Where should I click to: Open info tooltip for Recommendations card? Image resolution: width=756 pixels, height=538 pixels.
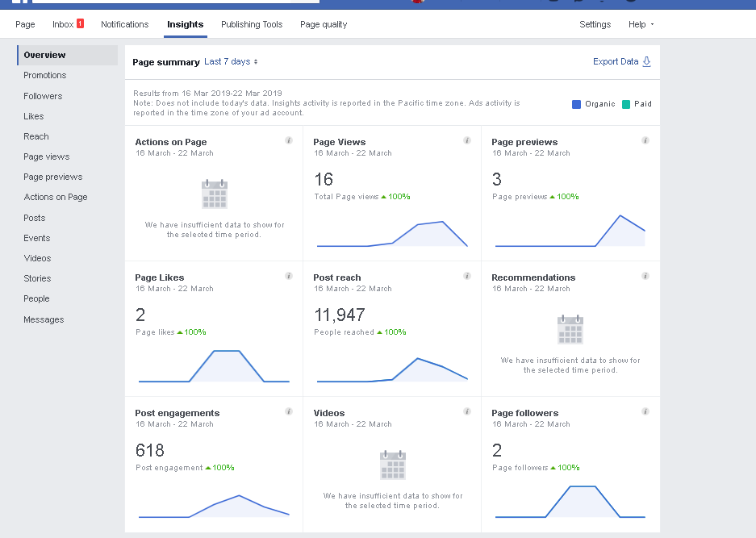pyautogui.click(x=645, y=276)
